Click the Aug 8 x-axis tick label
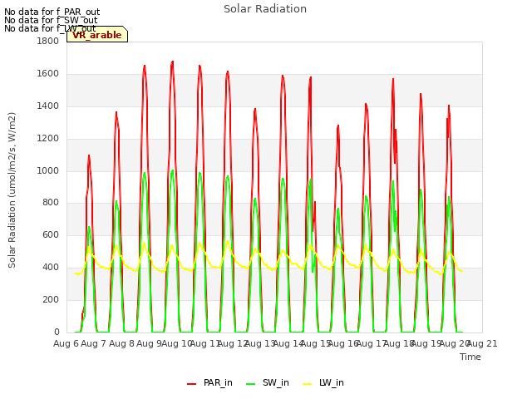Screen dimensions: 532x399 [121, 343]
